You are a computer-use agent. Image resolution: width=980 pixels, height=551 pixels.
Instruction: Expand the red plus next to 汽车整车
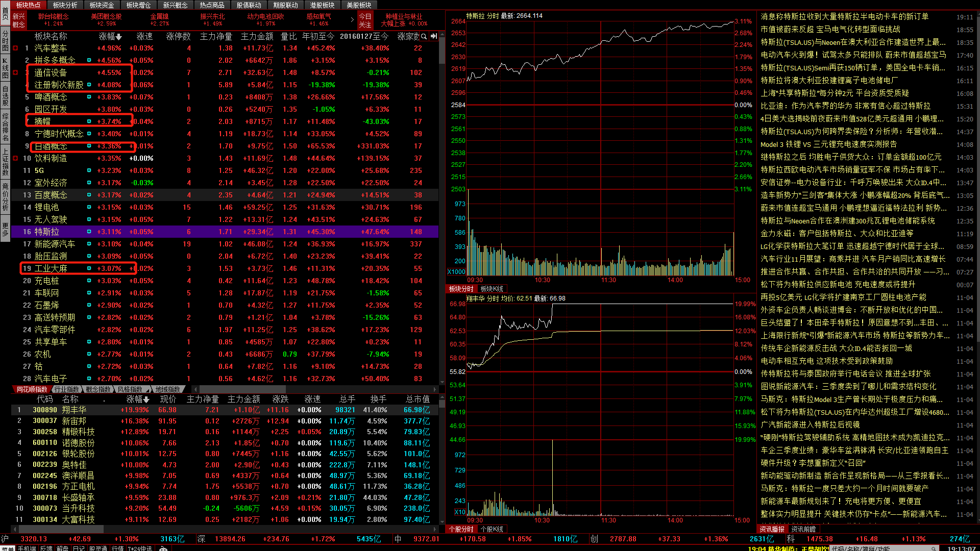(15, 48)
